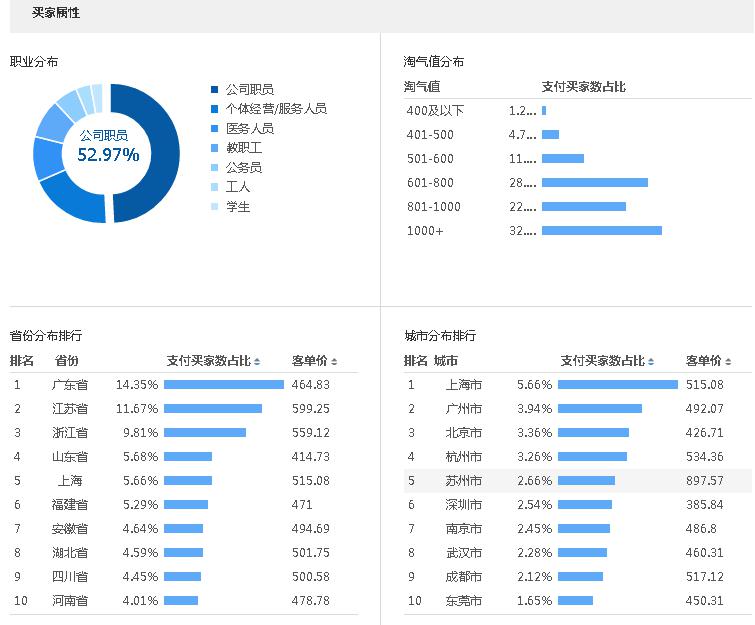The height and width of the screenshot is (625, 755).
Task: Click the 公司职员 legend color square
Action: click(215, 89)
